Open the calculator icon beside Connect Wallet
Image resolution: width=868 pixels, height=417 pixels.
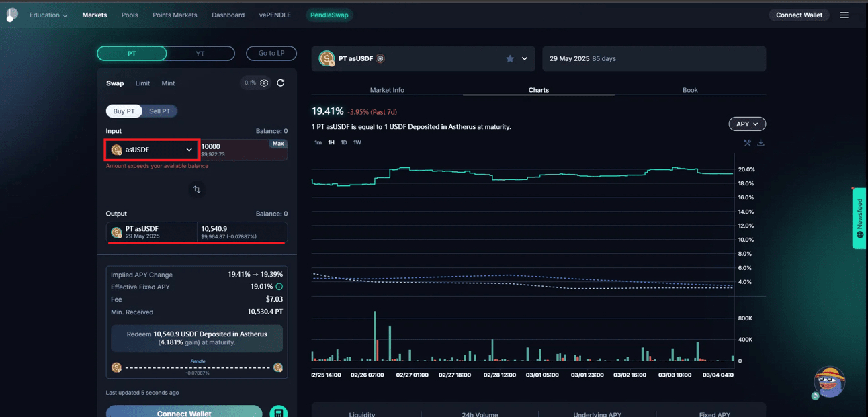tap(278, 412)
